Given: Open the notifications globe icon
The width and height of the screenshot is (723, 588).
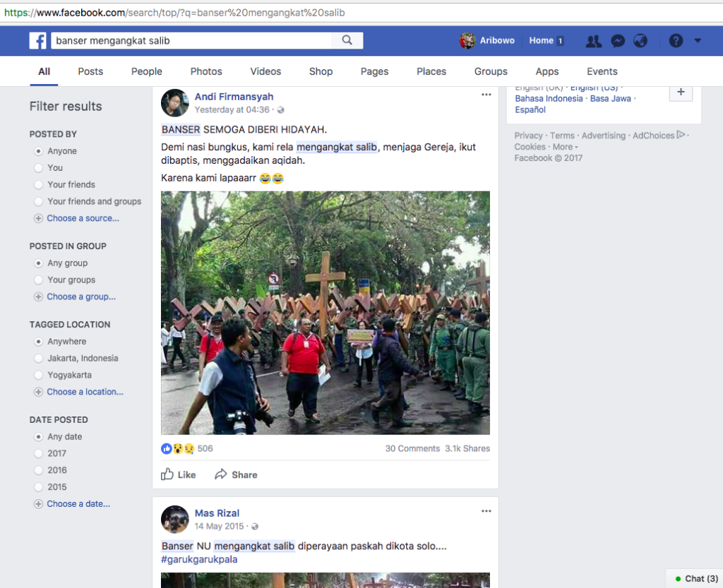Looking at the screenshot, I should 640,41.
